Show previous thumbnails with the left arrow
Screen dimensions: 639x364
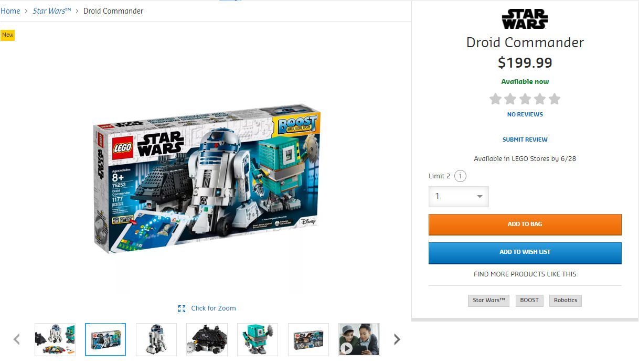pyautogui.click(x=17, y=339)
